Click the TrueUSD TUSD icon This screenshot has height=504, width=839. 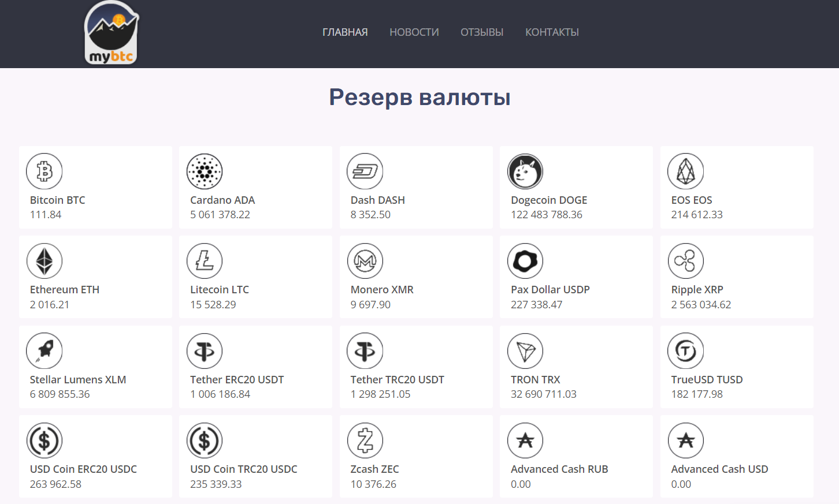(686, 351)
